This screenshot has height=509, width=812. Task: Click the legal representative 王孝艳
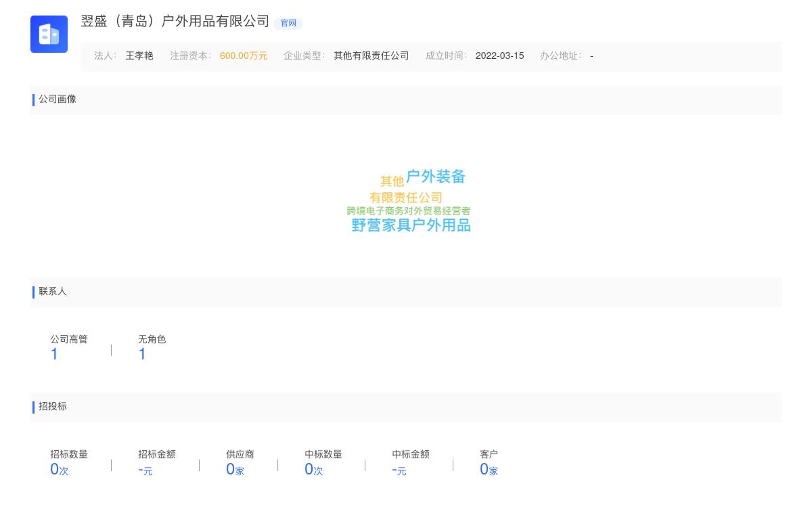[x=139, y=56]
